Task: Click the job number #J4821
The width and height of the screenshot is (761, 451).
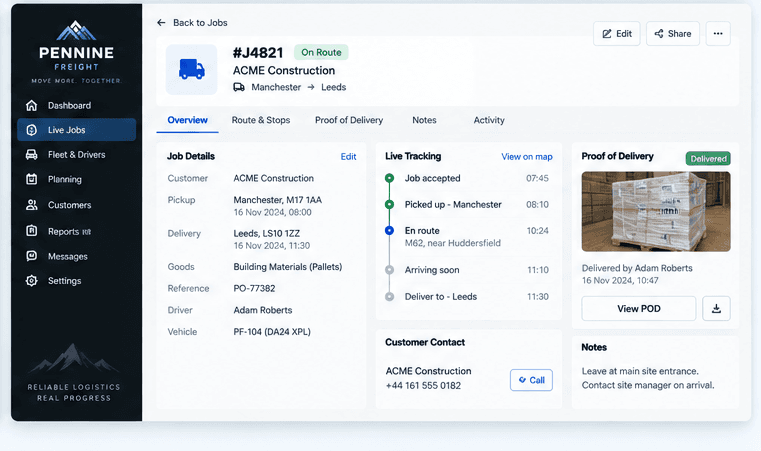Action: tap(258, 52)
